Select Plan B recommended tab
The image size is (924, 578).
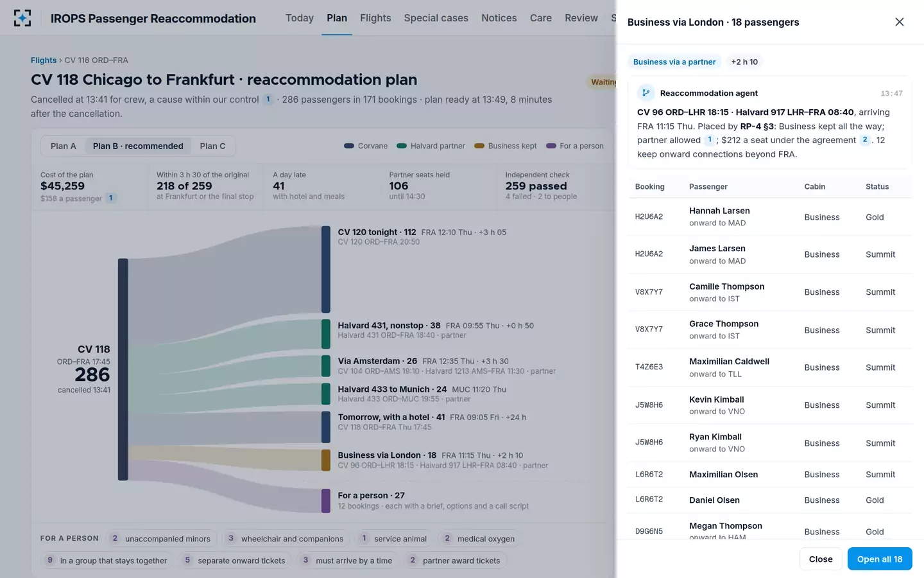(138, 146)
